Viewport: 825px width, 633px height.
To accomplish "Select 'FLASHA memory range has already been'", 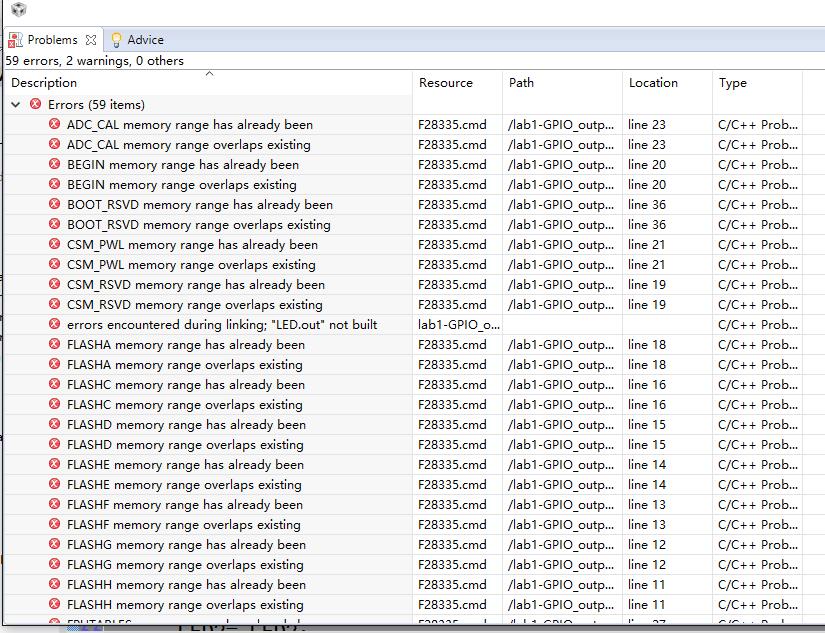I will tap(186, 345).
